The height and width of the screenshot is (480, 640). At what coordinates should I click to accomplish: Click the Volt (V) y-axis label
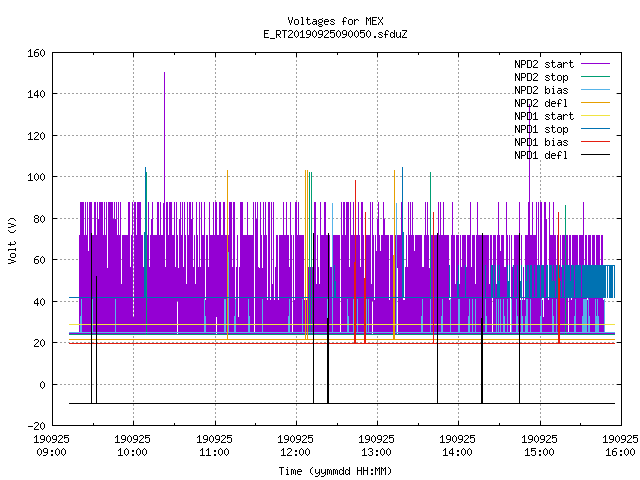click(x=12, y=240)
